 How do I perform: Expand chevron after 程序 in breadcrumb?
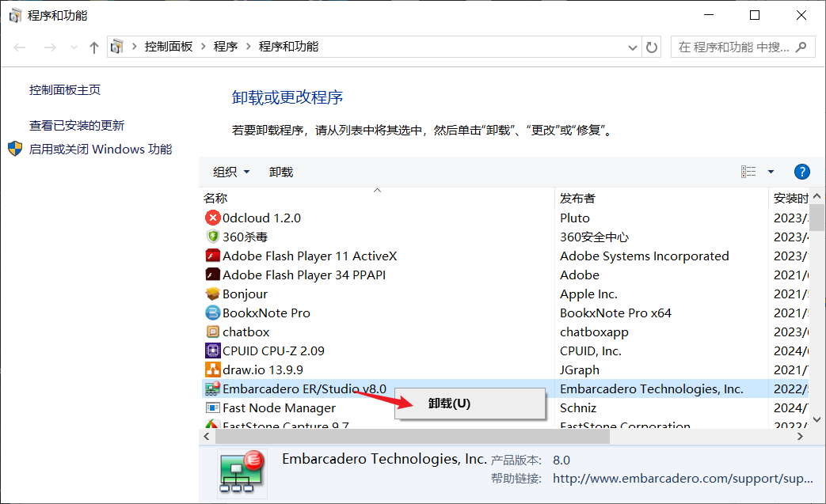pyautogui.click(x=248, y=47)
